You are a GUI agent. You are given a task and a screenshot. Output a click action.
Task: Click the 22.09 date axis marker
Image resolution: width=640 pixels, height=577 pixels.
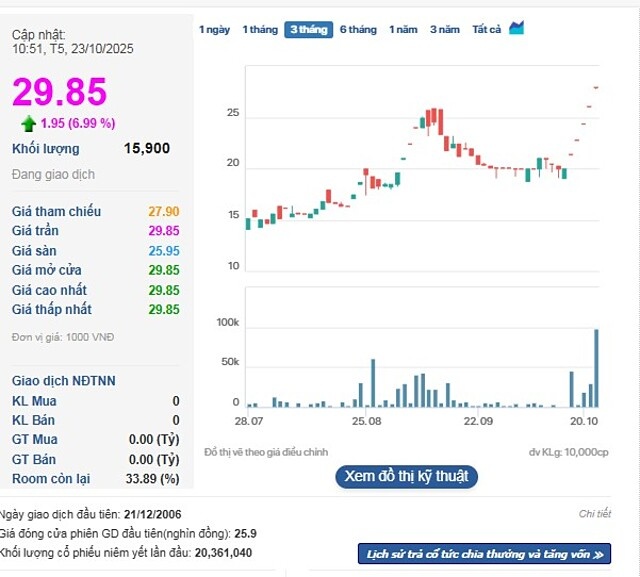tap(479, 421)
